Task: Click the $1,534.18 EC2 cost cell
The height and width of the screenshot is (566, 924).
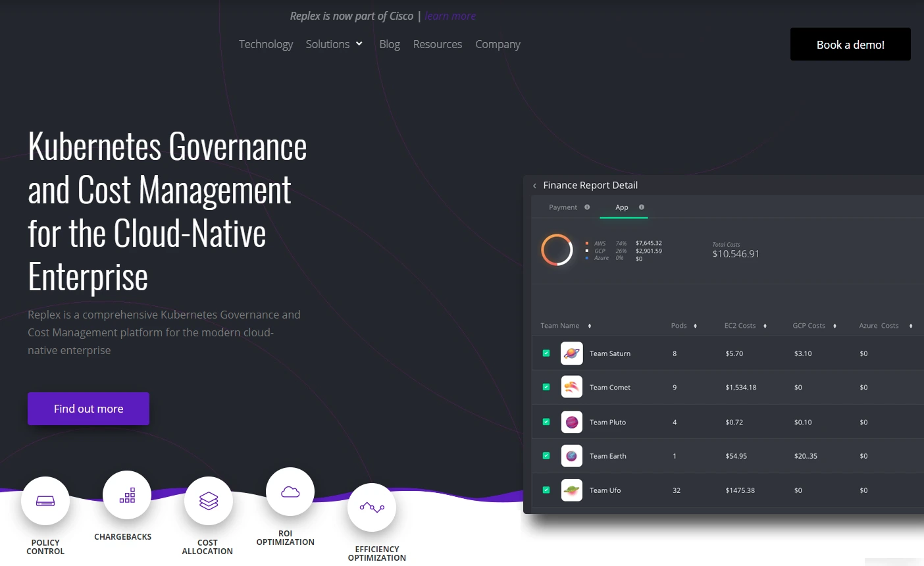Action: (741, 387)
